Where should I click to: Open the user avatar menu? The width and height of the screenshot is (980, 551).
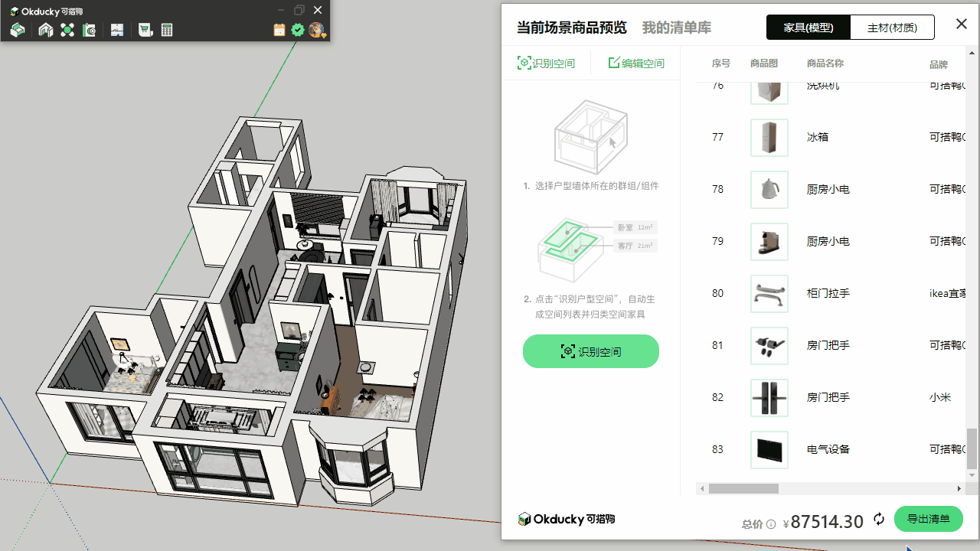click(317, 30)
